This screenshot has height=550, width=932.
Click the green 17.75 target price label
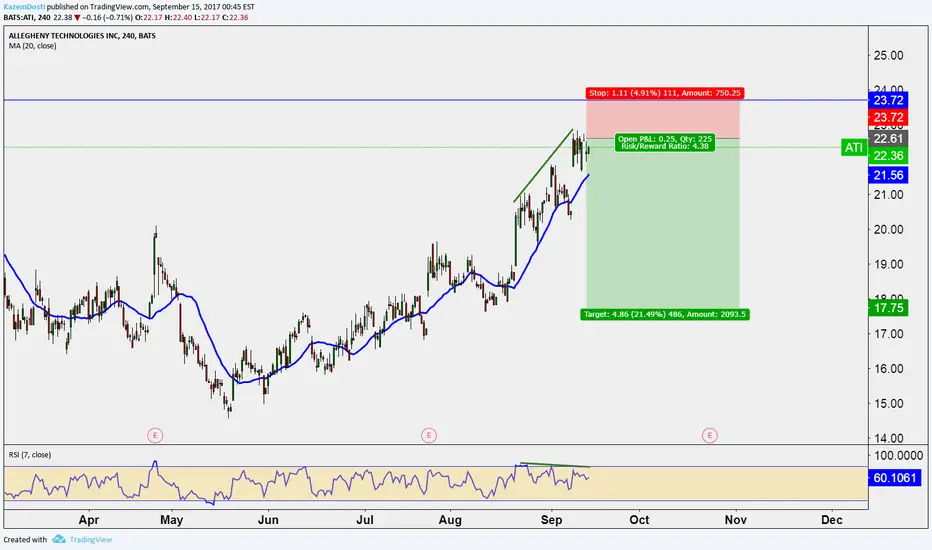[x=888, y=307]
